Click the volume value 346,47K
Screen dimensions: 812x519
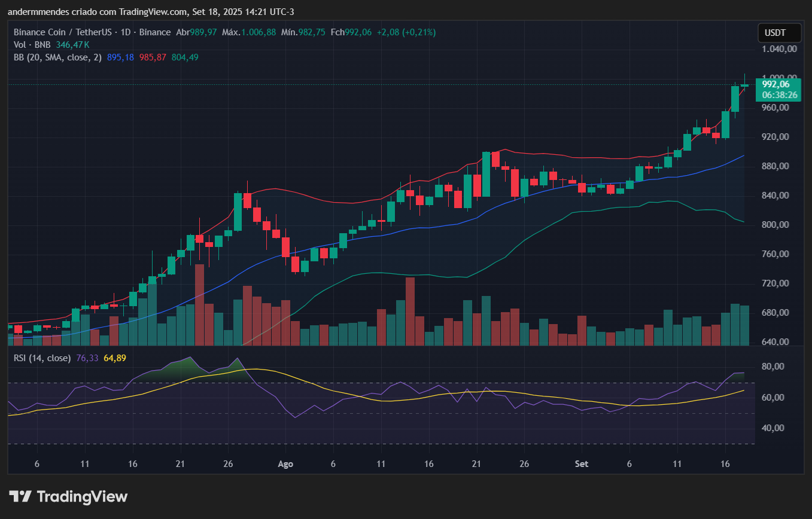(73, 45)
